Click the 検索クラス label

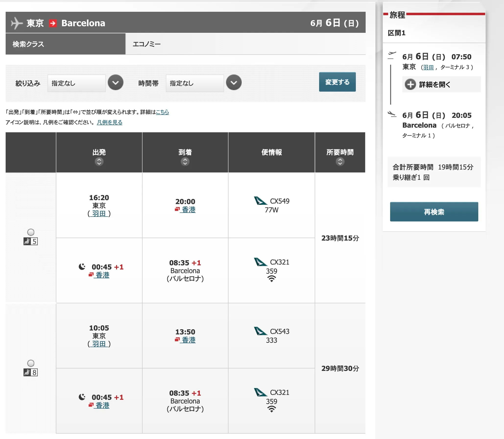tap(28, 44)
